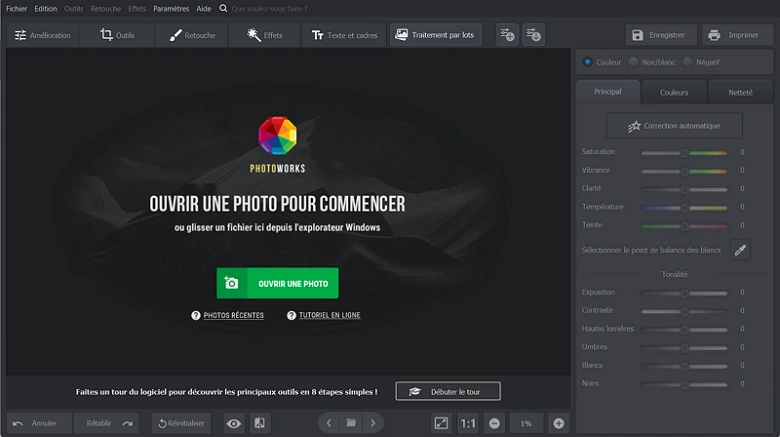Select the Noir/blanc radio button
The height and width of the screenshot is (437, 780).
[633, 62]
